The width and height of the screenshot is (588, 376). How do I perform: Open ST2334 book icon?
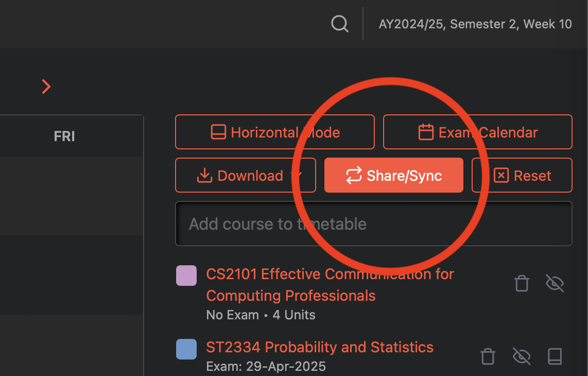point(555,356)
